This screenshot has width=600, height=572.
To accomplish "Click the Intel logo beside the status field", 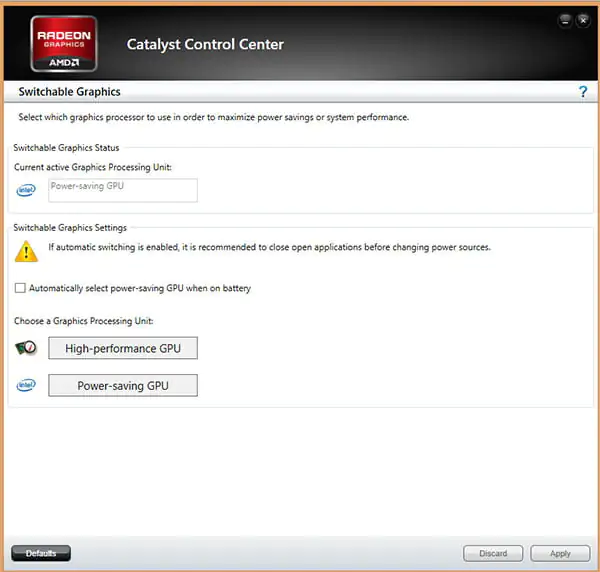I will pos(26,190).
